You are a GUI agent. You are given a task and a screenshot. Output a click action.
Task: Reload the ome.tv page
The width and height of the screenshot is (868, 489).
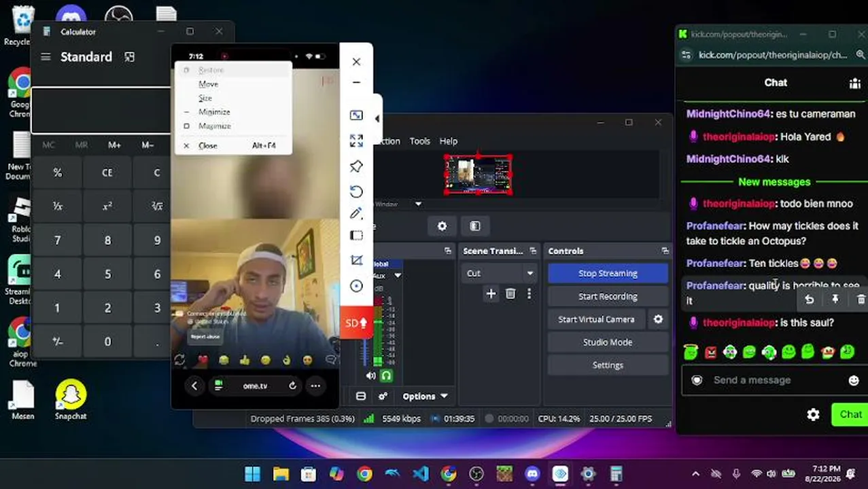[x=292, y=386]
